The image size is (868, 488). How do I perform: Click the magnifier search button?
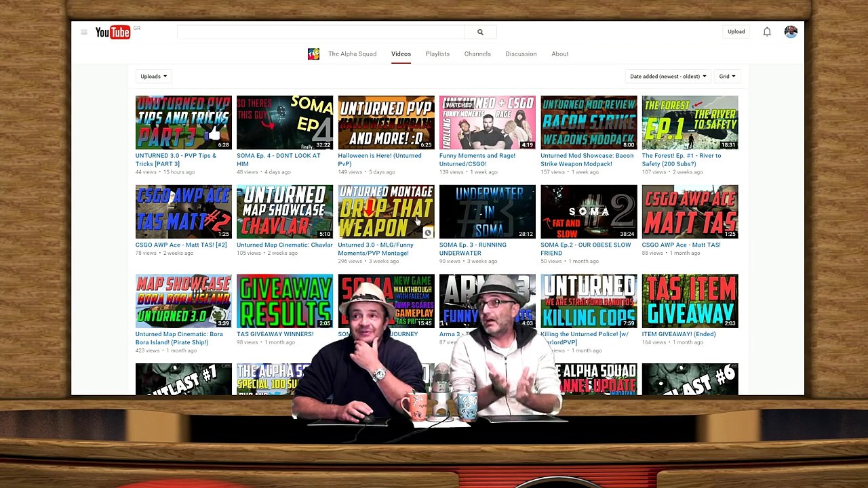[x=480, y=32]
